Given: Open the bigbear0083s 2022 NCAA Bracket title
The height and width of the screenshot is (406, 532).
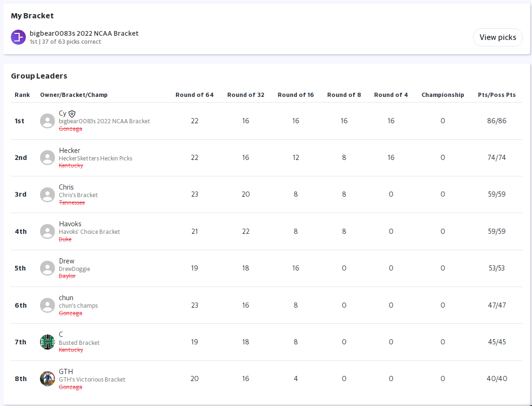Looking at the screenshot, I should point(84,33).
